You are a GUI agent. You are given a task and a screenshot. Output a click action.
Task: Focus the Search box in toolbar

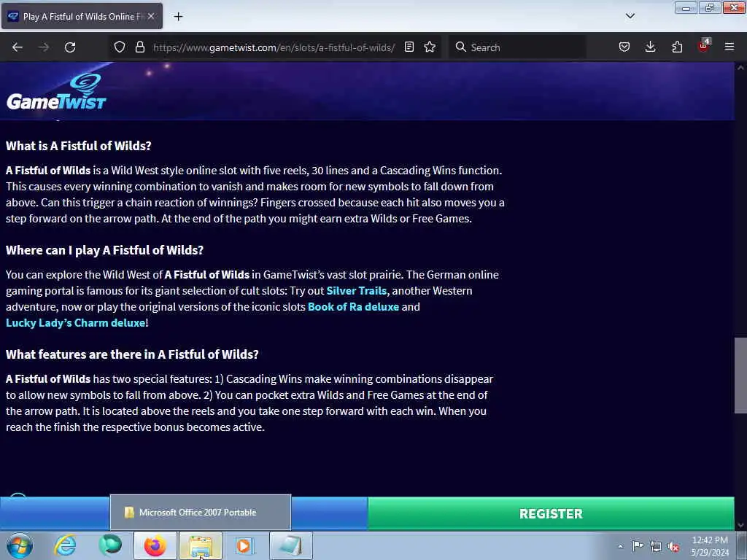point(518,47)
